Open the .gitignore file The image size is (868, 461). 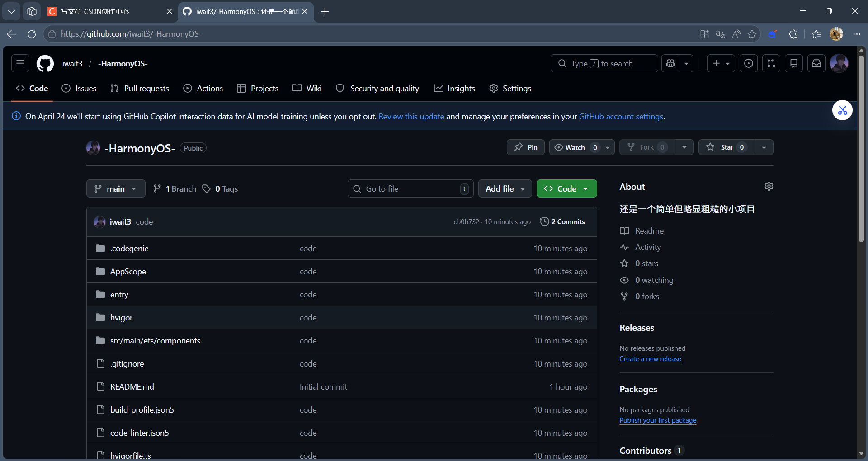(x=127, y=364)
